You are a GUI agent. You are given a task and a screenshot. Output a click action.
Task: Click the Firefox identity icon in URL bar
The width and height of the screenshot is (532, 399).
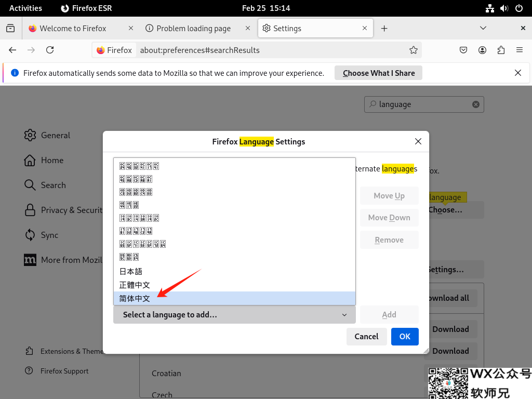coord(114,50)
